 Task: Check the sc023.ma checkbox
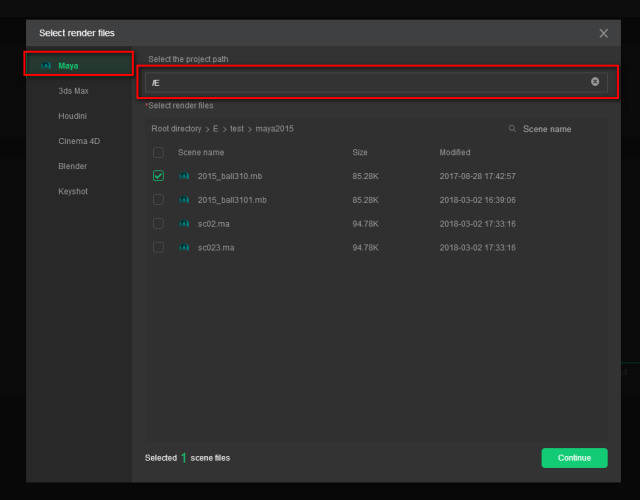[158, 247]
